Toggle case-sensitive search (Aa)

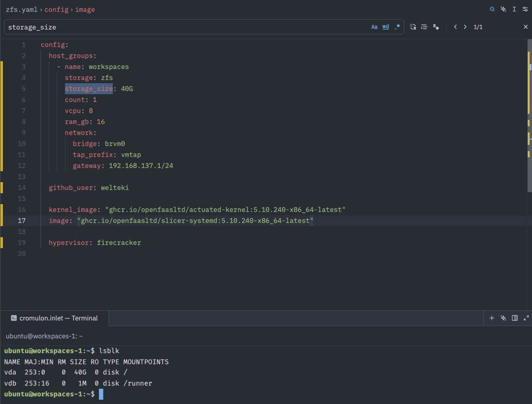(374, 27)
